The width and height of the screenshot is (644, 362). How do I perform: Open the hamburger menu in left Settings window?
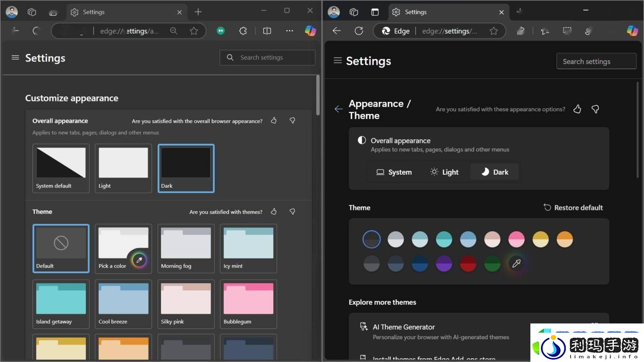coord(15,57)
